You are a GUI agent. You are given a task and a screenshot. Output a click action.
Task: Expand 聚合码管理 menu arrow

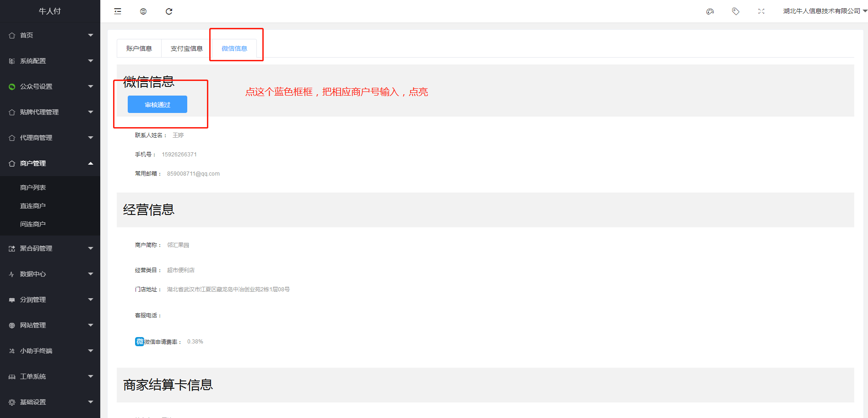point(91,248)
